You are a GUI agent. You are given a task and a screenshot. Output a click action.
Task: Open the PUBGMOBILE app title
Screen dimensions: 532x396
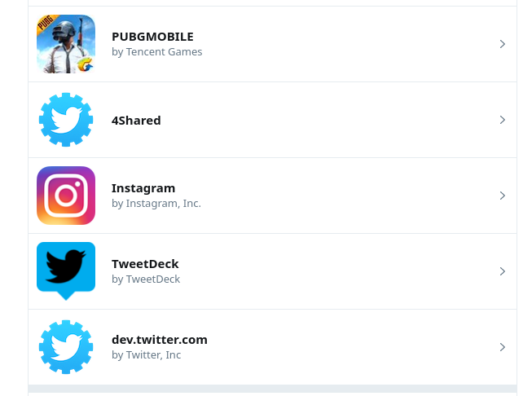(152, 37)
